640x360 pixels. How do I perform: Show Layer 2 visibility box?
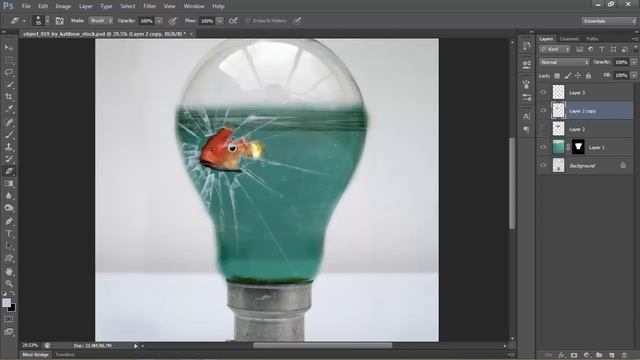tap(543, 129)
